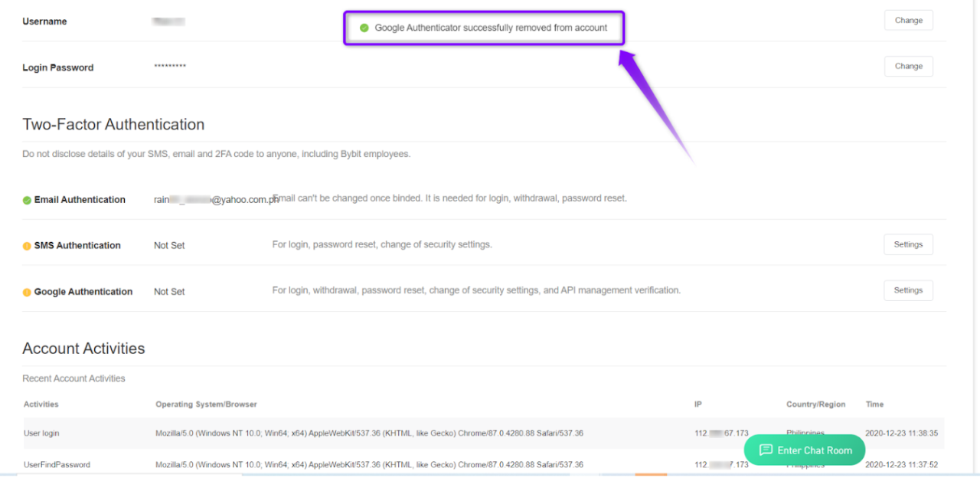Change the Login Password
This screenshot has width=980, height=478.
point(908,67)
